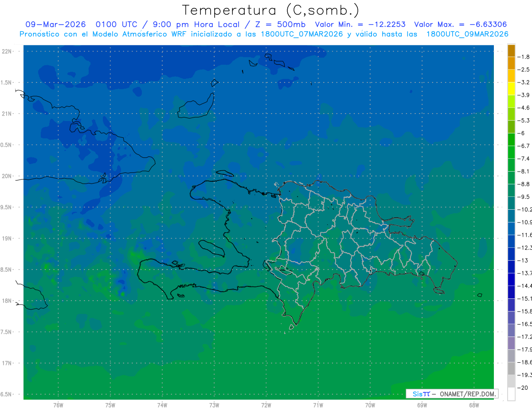Viewport: 532px width, 411px height.
Task: Pick the green swatch between -6.7 and -7.4
Action: pyautogui.click(x=511, y=152)
